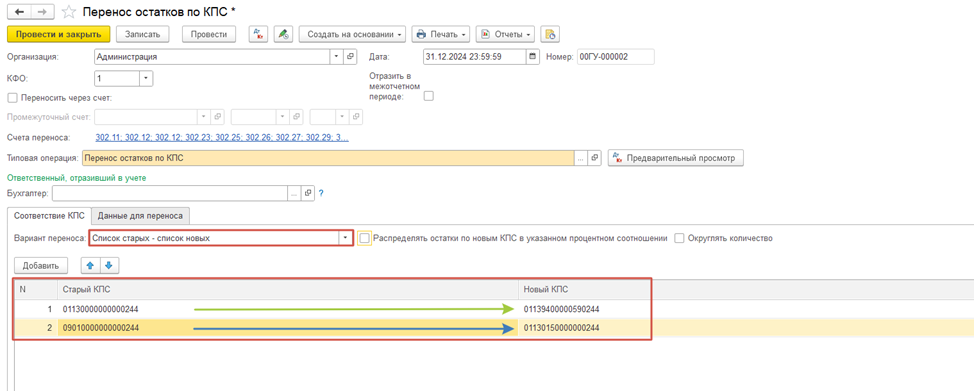Open the Счета переноса accounts link
974x391 pixels.
click(222, 137)
